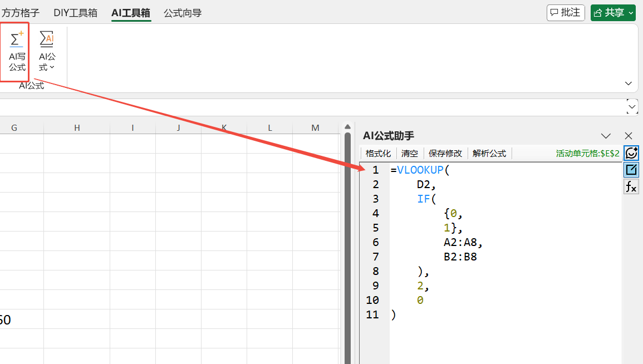The image size is (643, 364).
Task: Click 解析公式 to parse the formula
Action: tap(489, 153)
